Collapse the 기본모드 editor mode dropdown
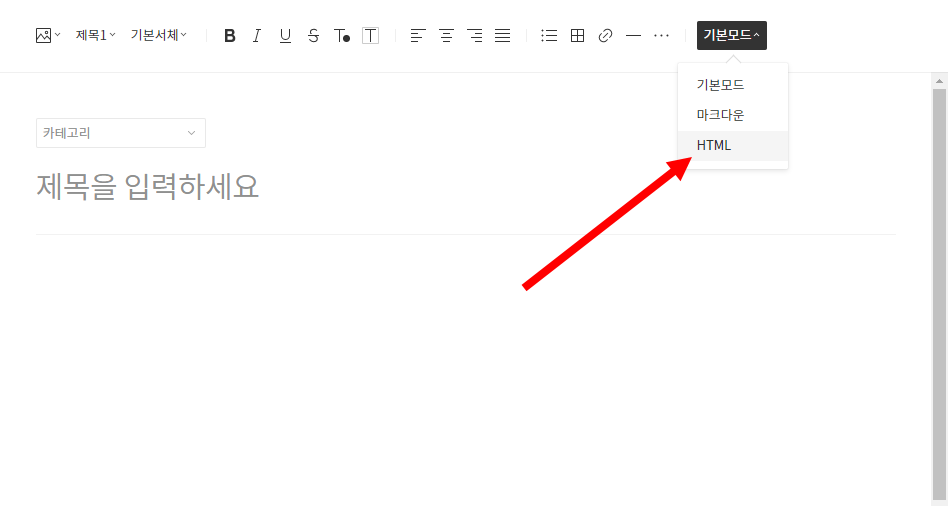Screen dimensions: 948x506 pos(732,36)
